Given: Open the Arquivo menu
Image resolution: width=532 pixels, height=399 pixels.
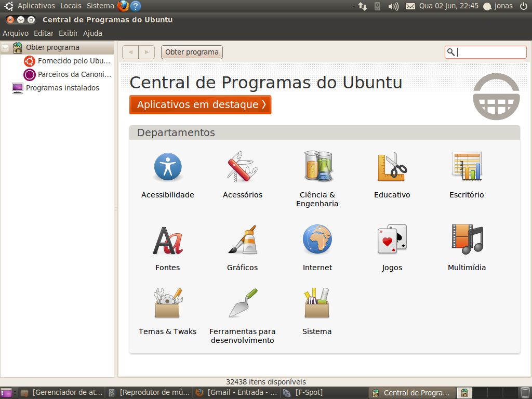Looking at the screenshot, I should [16, 33].
